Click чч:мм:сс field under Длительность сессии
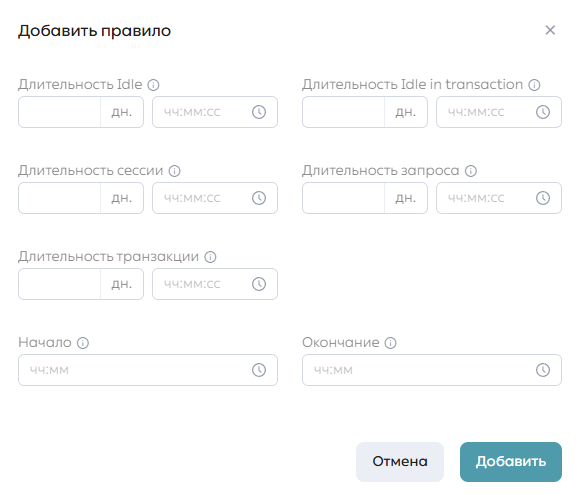The width and height of the screenshot is (582, 497). pyautogui.click(x=215, y=198)
